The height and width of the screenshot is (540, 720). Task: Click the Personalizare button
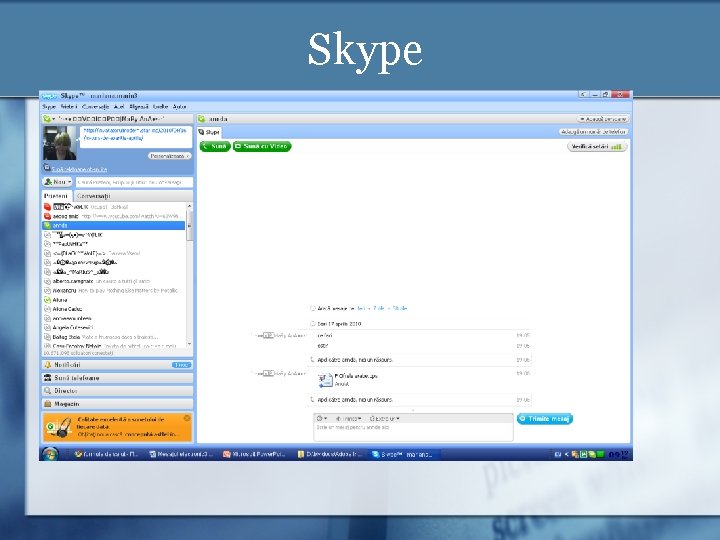tap(169, 156)
